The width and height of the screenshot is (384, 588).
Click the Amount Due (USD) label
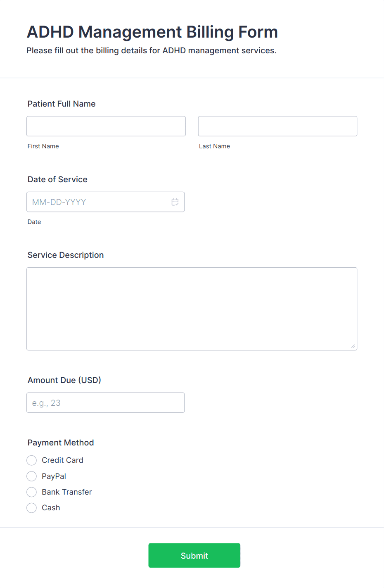[x=64, y=380]
